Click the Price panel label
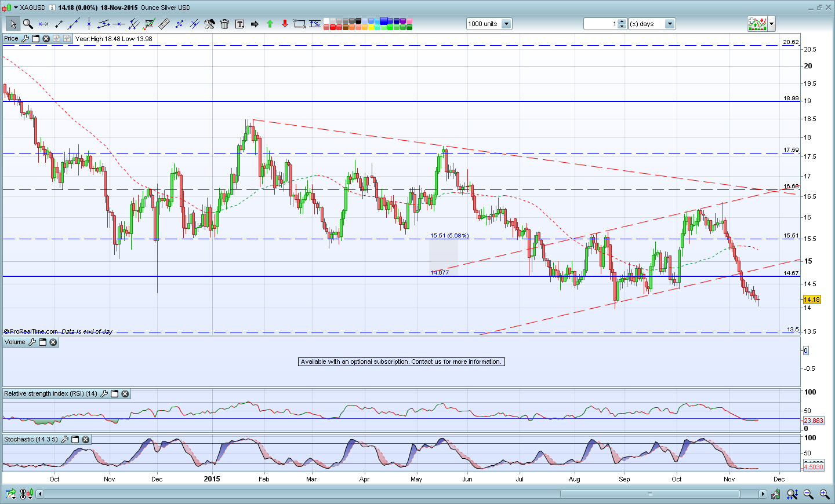Screen dimensions: 835x504 [x=11, y=38]
